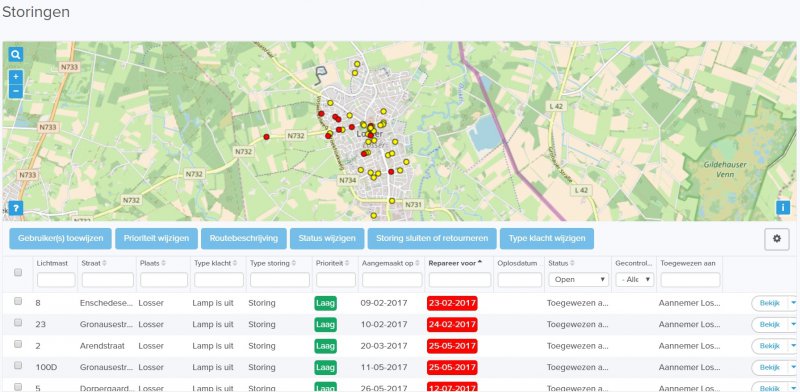800x392 pixels.
Task: Open map info 'i' icon
Action: pyautogui.click(x=783, y=207)
